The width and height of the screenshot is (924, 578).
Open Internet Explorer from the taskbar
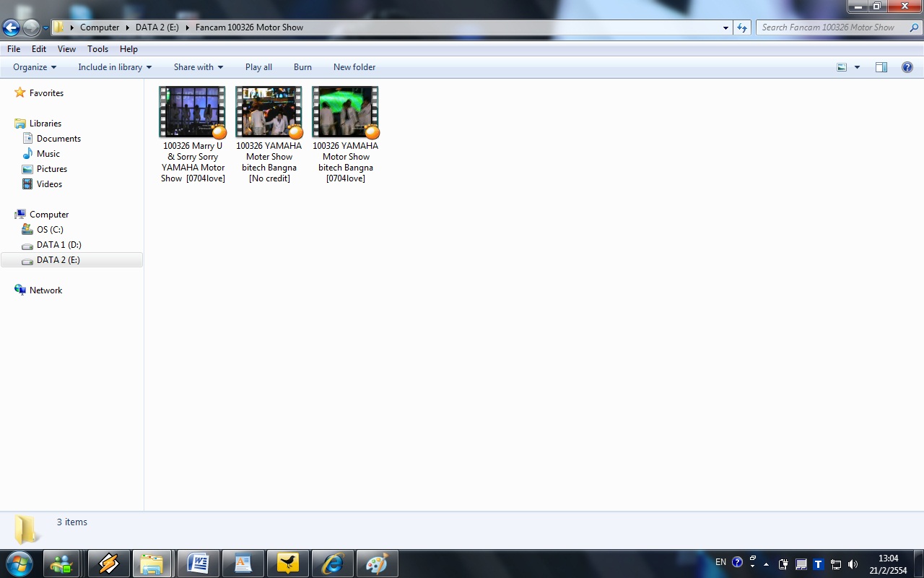tap(332, 564)
